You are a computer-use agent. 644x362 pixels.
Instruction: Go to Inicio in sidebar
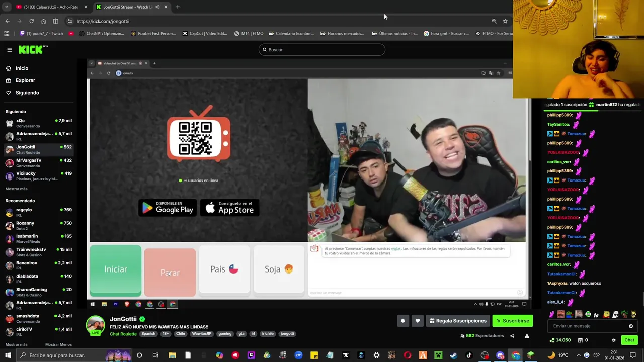pyautogui.click(x=22, y=68)
